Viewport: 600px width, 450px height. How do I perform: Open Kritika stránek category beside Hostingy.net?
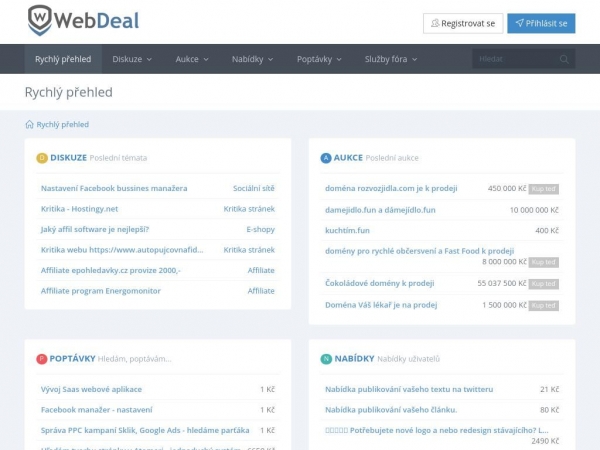pos(249,209)
